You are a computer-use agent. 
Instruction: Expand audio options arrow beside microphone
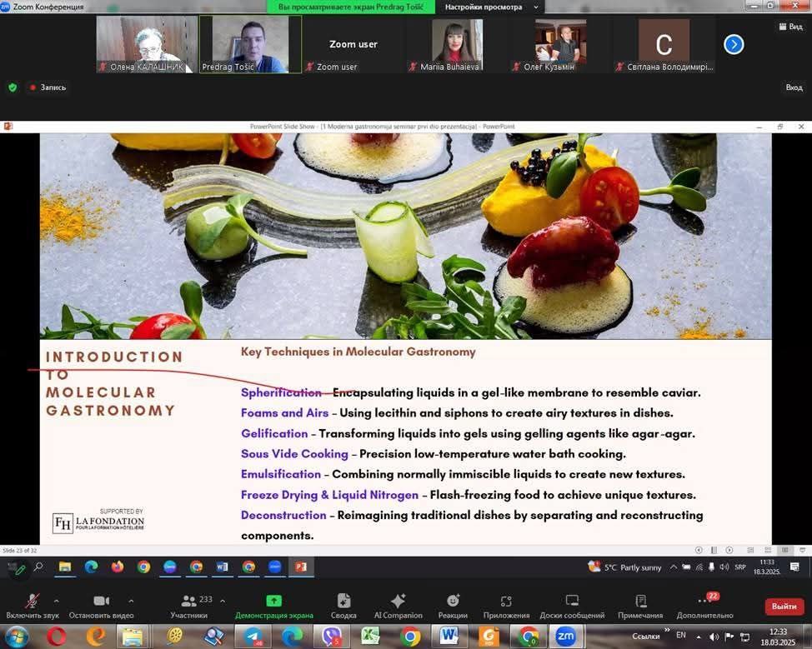56,601
